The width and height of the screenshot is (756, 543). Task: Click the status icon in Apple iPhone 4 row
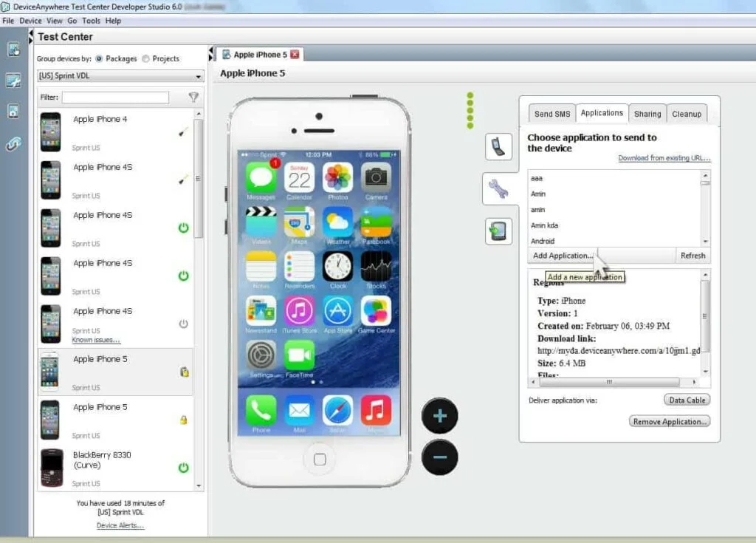[x=183, y=132]
